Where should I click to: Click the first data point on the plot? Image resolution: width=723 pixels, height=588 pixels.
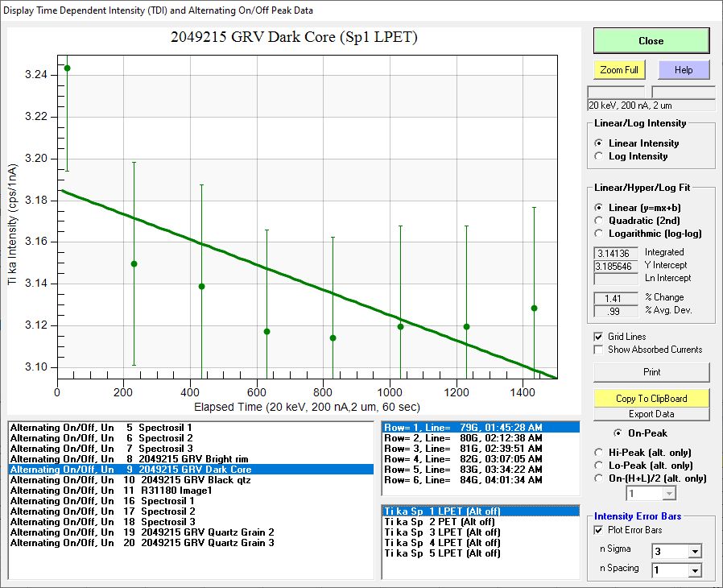click(x=67, y=68)
